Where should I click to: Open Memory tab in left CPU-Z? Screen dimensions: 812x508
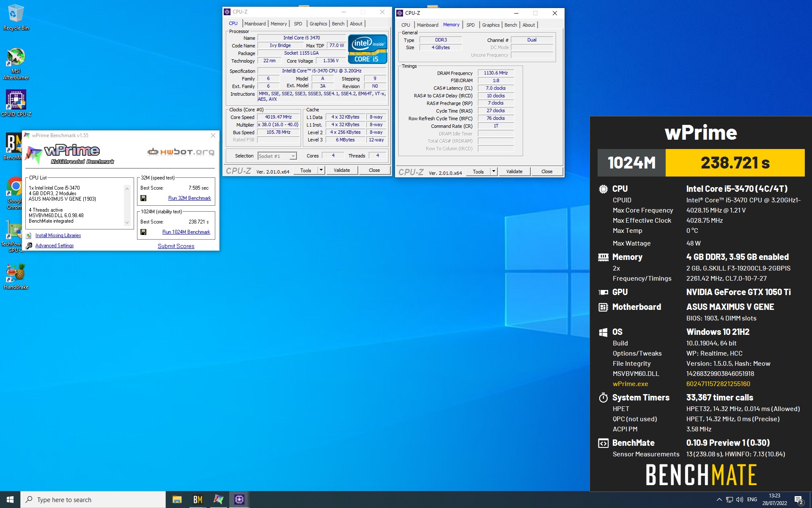tap(279, 24)
